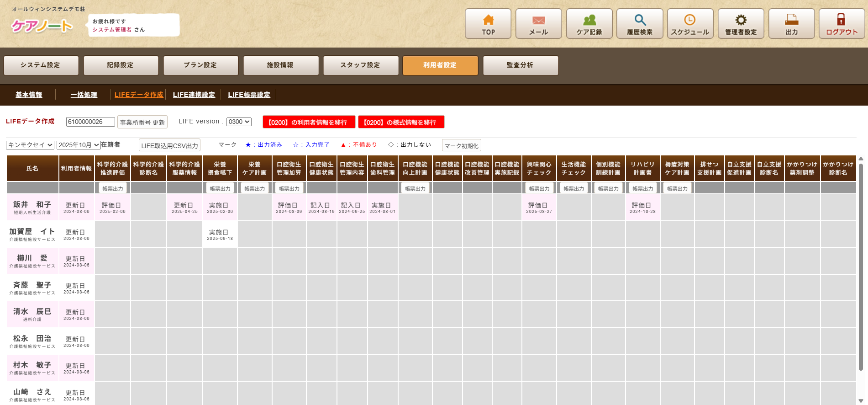Viewport: 868px width, 405px height.
Task: Expand the 2025年10月 month dropdown
Action: click(79, 145)
